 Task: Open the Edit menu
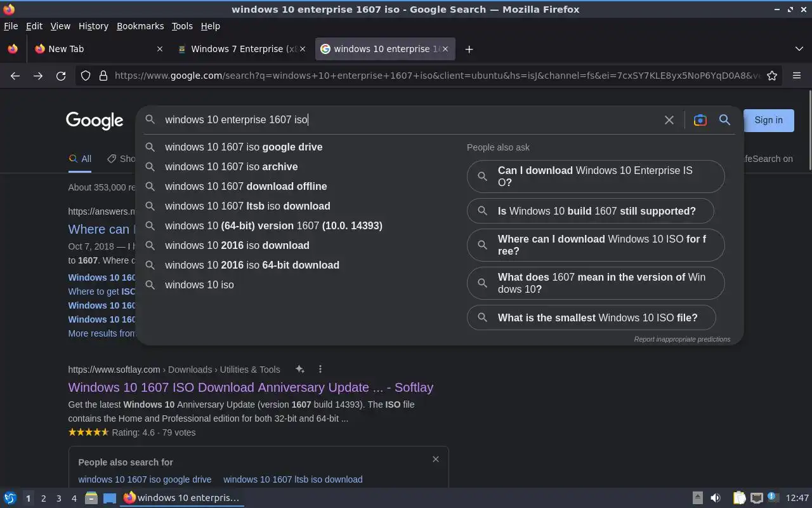click(34, 26)
